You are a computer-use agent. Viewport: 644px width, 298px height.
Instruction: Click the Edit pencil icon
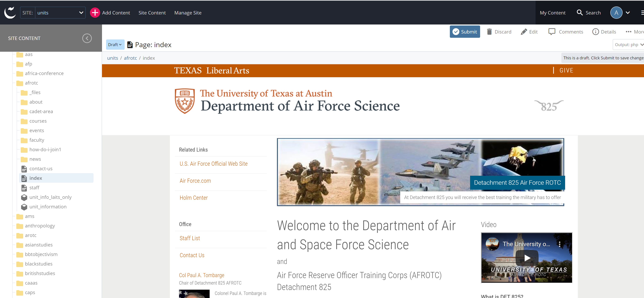pos(524,32)
